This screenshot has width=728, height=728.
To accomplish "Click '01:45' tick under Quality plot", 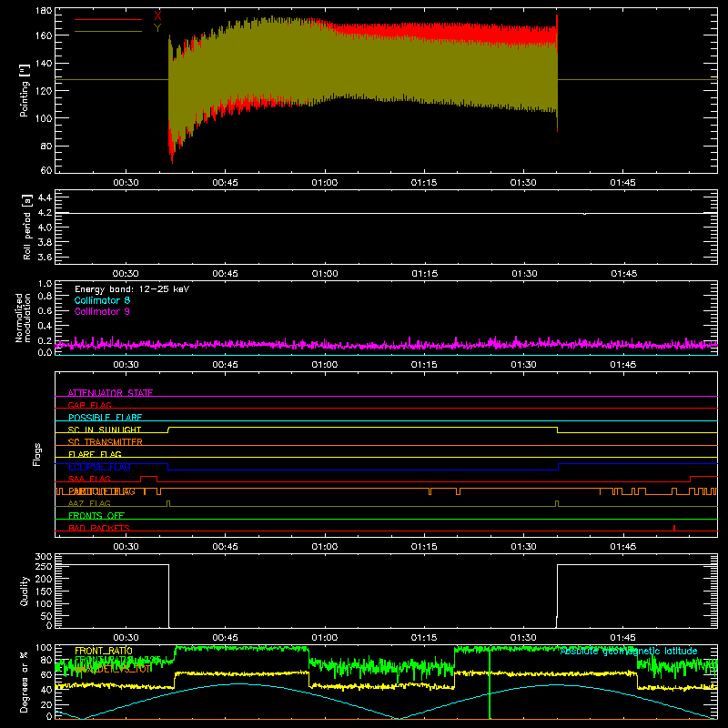I will [622, 638].
